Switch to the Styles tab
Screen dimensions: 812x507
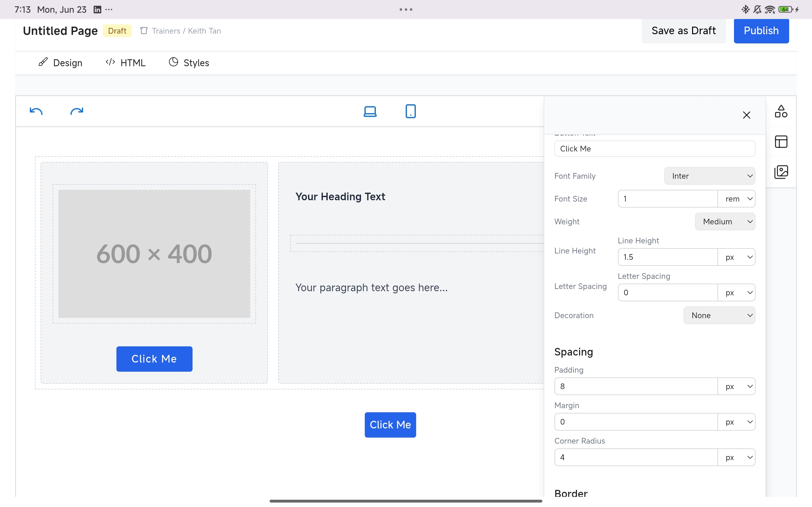[189, 63]
